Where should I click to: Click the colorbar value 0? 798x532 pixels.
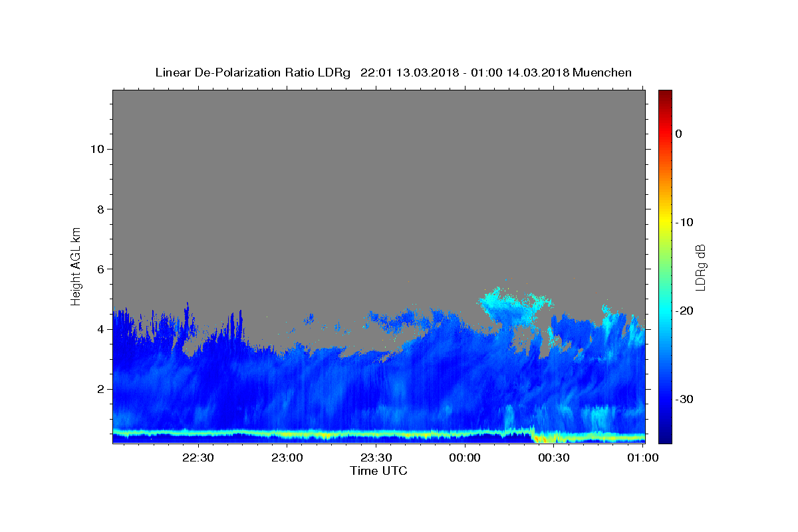point(679,134)
